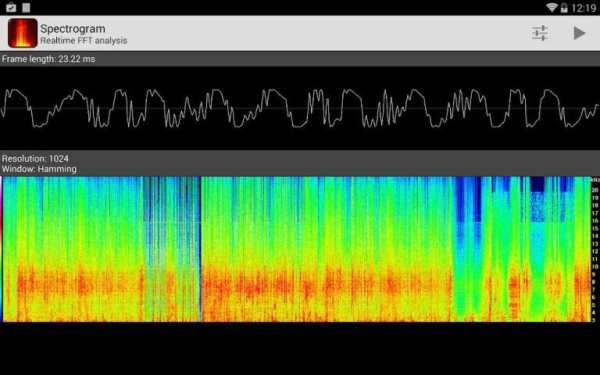The width and height of the screenshot is (600, 375).
Task: Tap the 12:19 clock
Action: click(x=584, y=8)
